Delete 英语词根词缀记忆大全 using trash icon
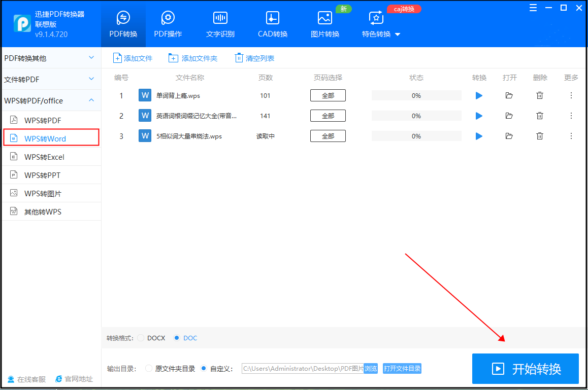This screenshot has width=588, height=390. click(x=540, y=116)
